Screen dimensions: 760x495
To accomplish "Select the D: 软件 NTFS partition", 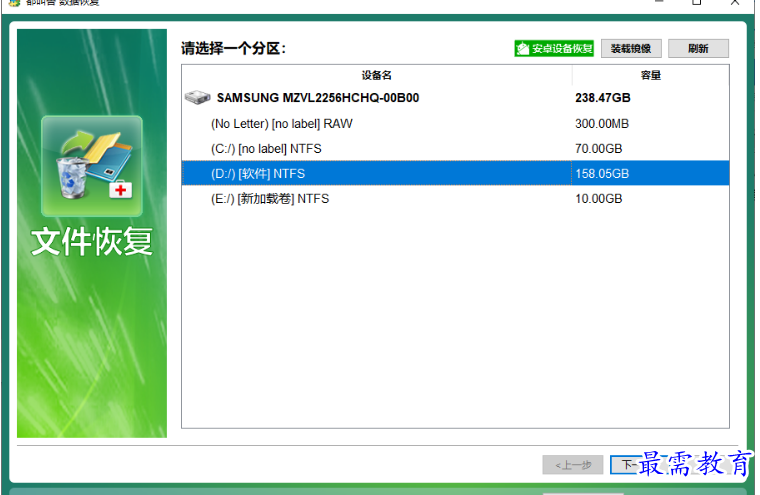I will pos(455,174).
